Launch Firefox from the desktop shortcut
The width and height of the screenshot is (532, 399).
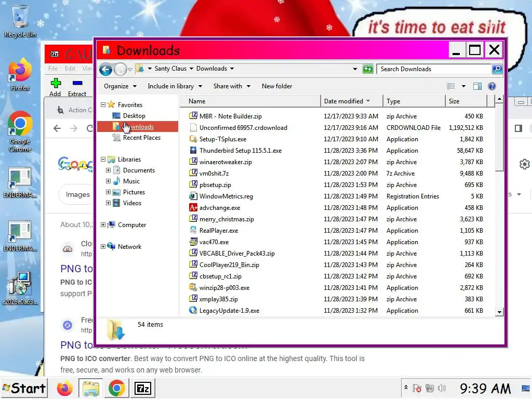pyautogui.click(x=20, y=75)
